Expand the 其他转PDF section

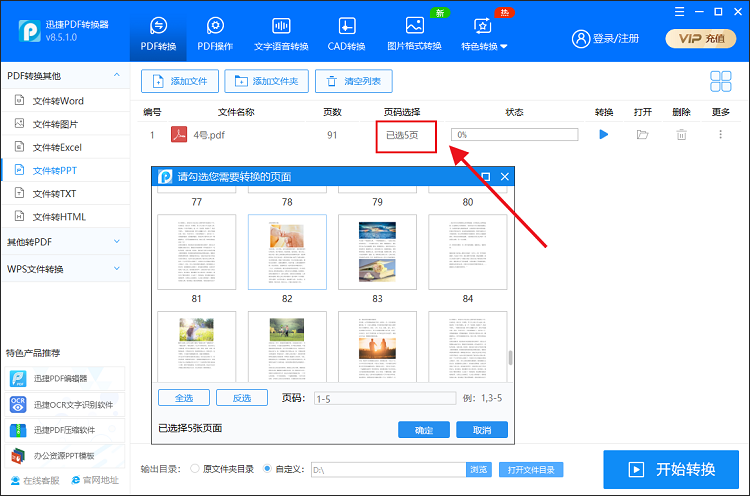pos(64,242)
